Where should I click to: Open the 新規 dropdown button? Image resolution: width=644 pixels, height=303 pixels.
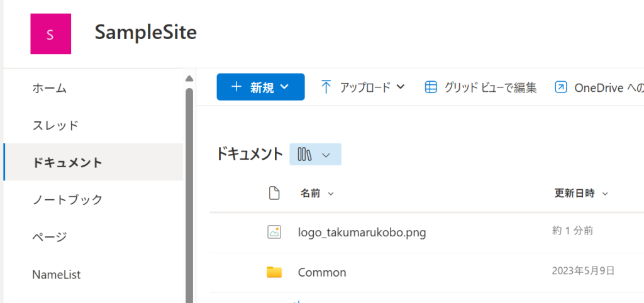click(x=260, y=87)
